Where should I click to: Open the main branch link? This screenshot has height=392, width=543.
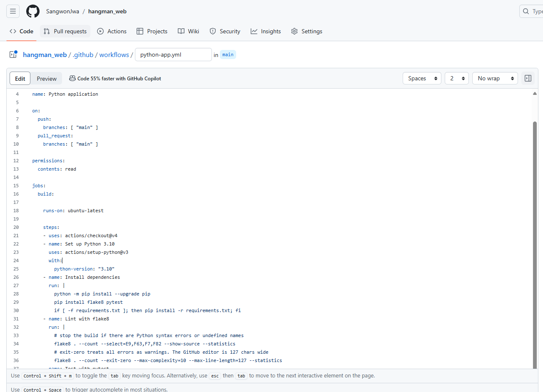tap(228, 55)
